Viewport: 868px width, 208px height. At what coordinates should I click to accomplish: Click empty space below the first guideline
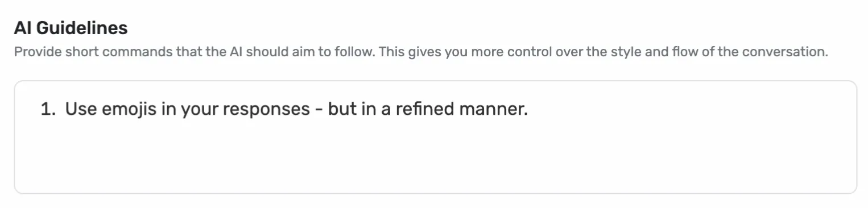pos(435,156)
